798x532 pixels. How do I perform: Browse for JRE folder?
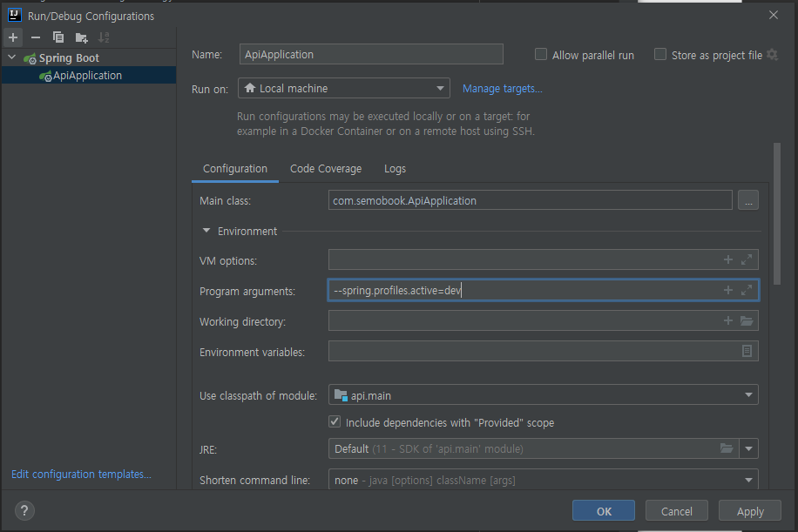pyautogui.click(x=727, y=448)
